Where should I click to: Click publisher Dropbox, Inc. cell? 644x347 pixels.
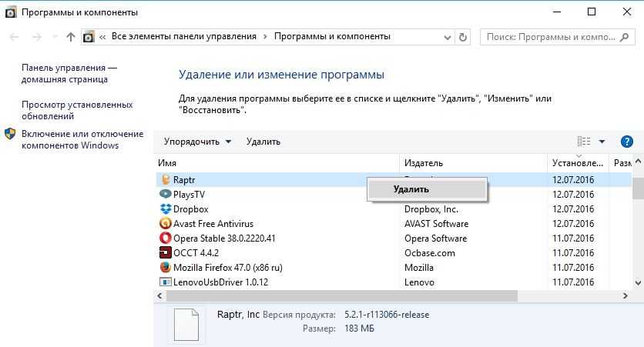click(x=431, y=209)
